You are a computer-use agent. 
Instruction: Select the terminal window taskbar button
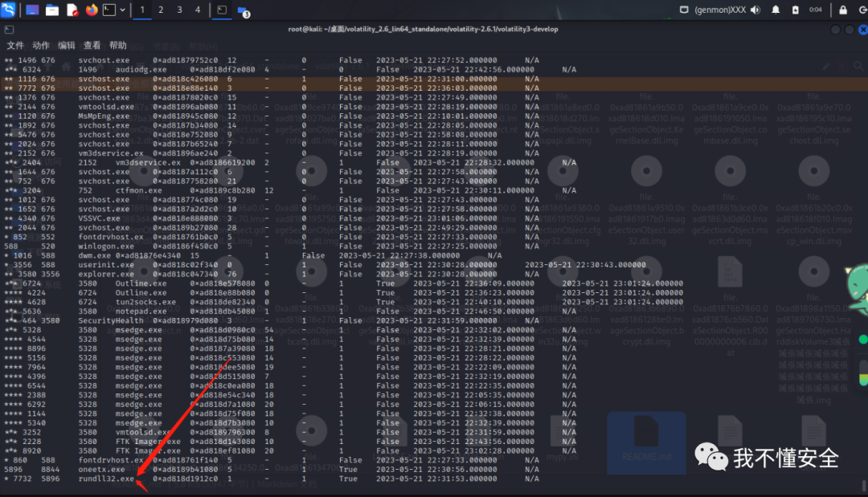(222, 10)
